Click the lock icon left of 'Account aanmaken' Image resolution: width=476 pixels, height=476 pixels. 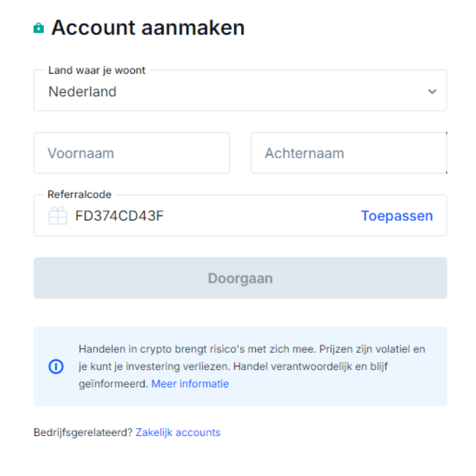click(39, 27)
